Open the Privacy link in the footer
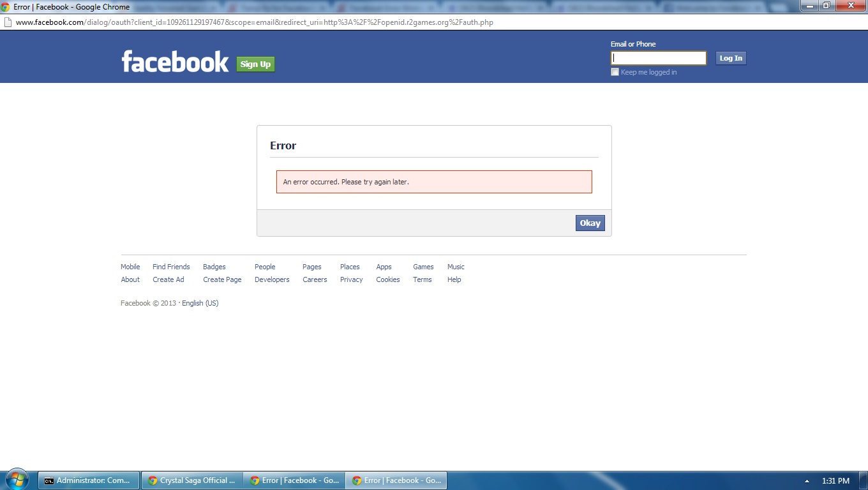868x490 pixels. [351, 279]
